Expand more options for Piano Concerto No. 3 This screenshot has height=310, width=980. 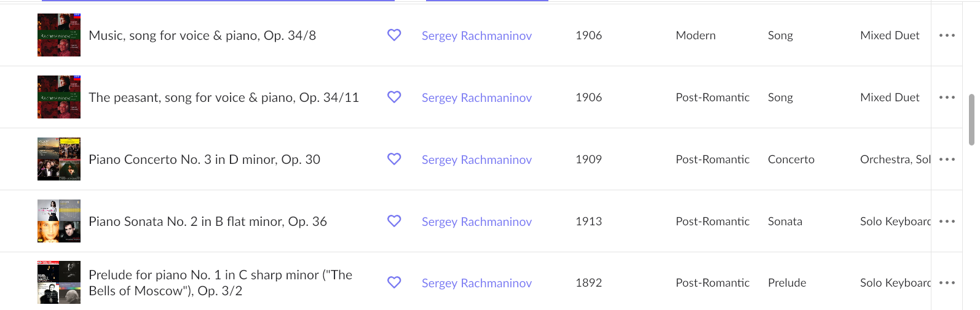(947, 160)
